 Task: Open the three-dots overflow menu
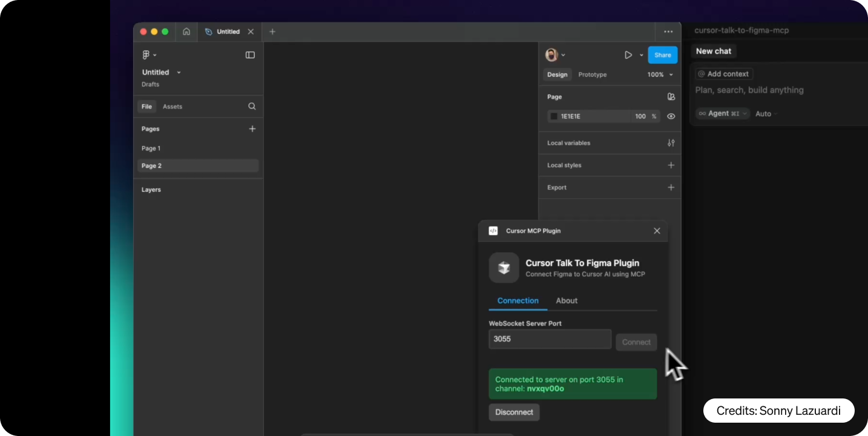pyautogui.click(x=668, y=31)
